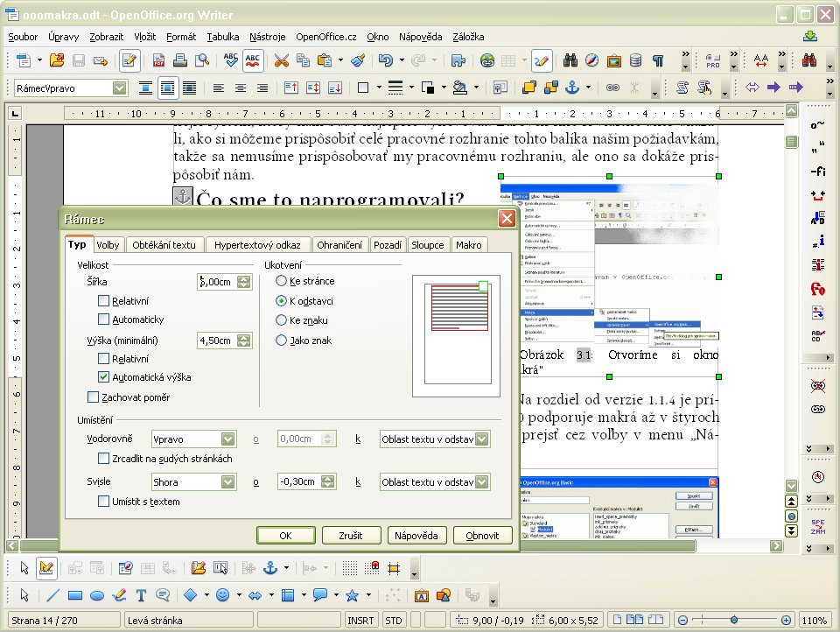
Task: Switch to the Ohraničení tab
Action: [x=339, y=245]
